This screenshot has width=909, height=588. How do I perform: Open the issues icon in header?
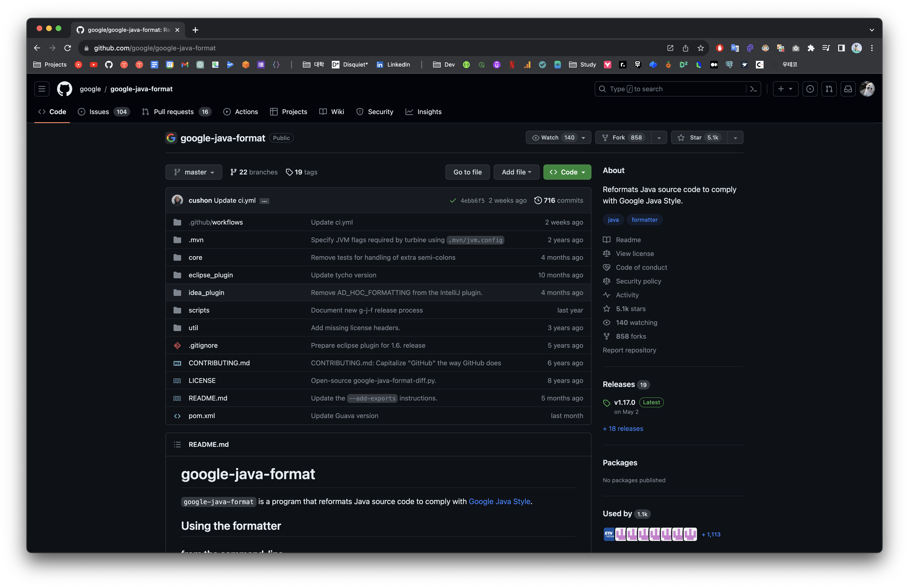point(810,89)
